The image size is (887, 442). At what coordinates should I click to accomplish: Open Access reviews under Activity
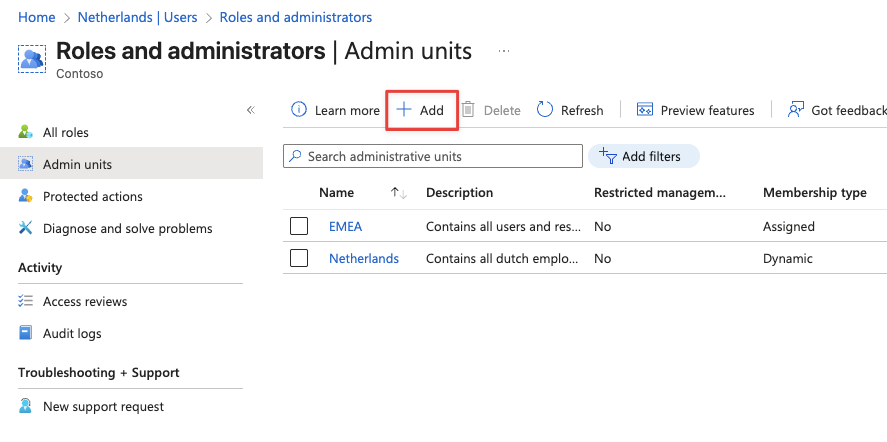[85, 301]
